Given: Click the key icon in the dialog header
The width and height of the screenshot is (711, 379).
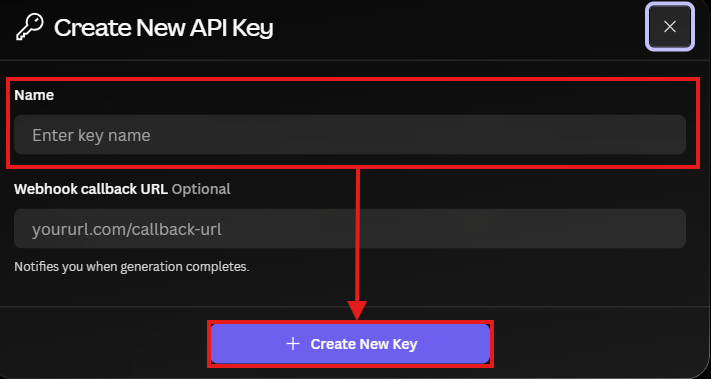Looking at the screenshot, I should [29, 27].
